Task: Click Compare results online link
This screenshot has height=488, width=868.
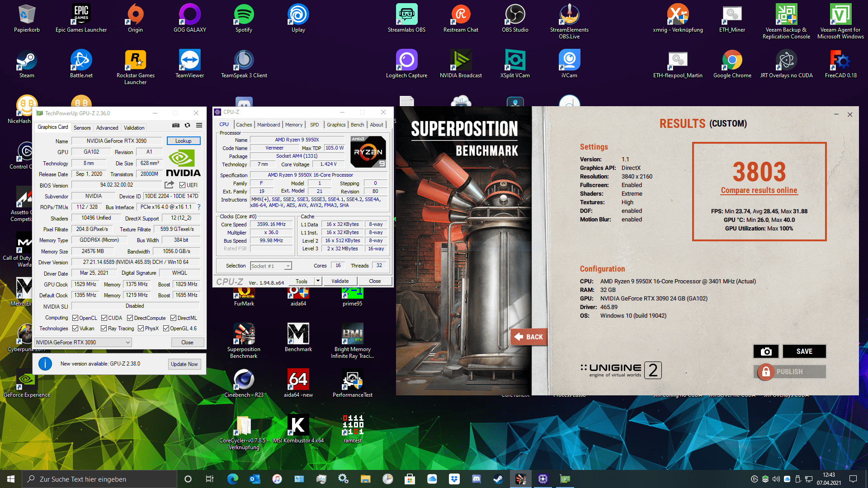Action: click(x=759, y=190)
